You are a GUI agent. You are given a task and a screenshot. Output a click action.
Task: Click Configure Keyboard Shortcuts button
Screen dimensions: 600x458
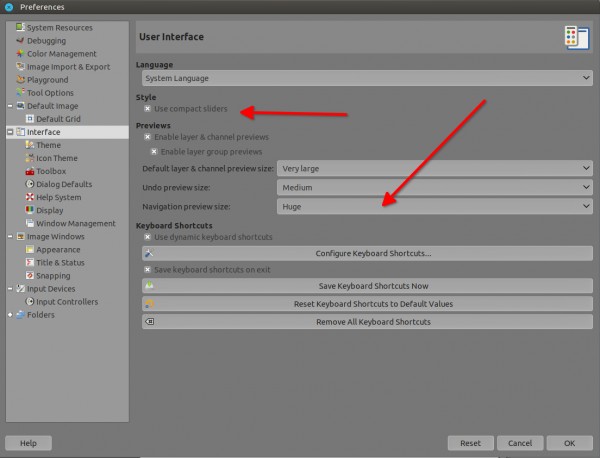367,253
